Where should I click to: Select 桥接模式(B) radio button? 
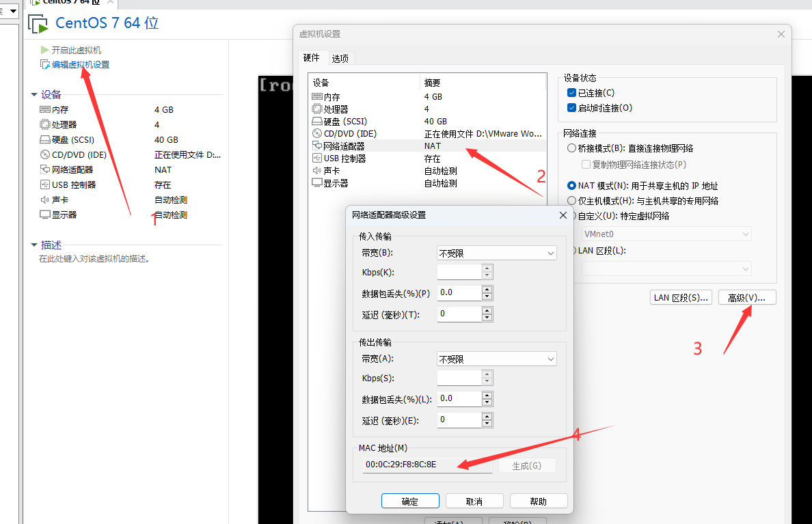click(571, 148)
